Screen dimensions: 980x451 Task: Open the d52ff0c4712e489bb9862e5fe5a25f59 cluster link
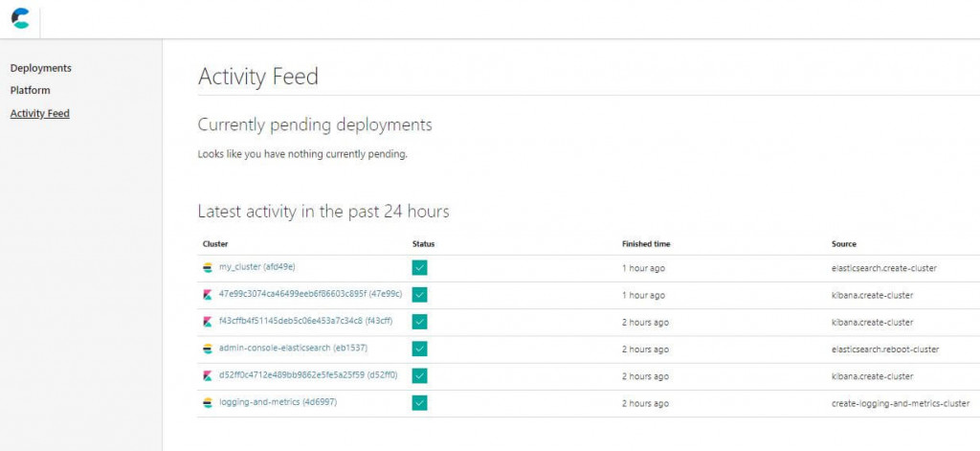308,375
